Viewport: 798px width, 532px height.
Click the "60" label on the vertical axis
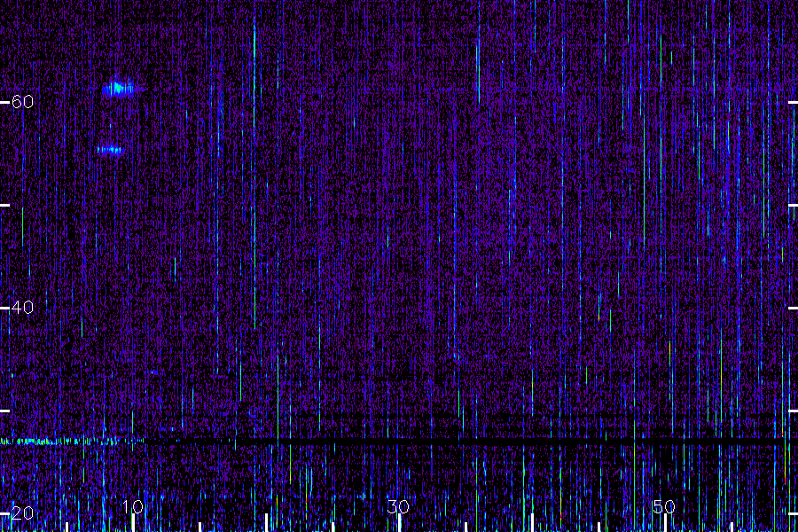point(22,102)
